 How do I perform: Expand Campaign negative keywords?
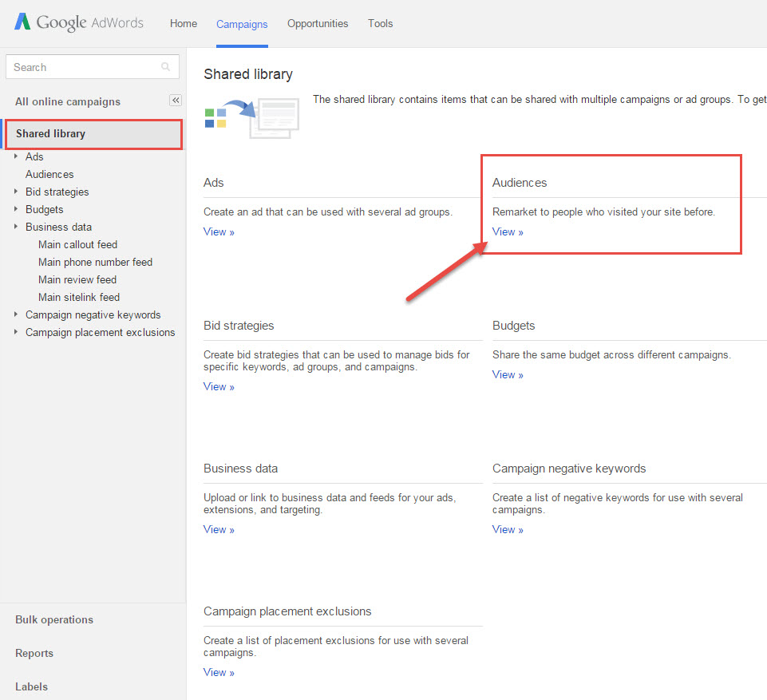coord(17,314)
